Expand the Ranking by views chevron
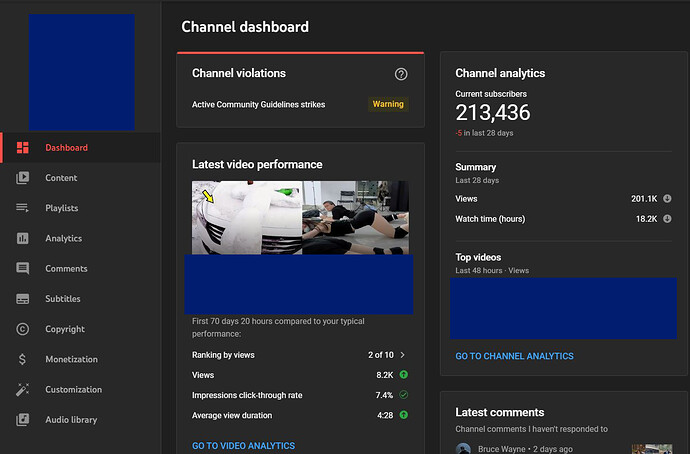The image size is (690, 454). [403, 355]
